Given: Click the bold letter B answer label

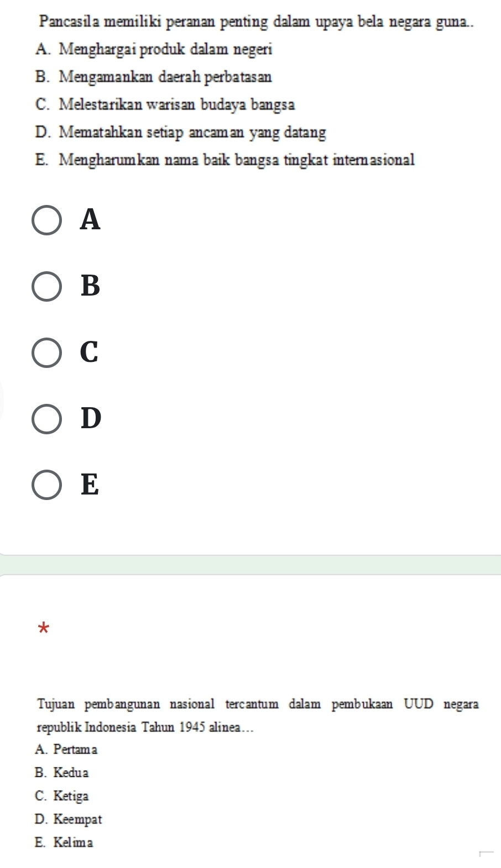Looking at the screenshot, I should pos(91,286).
